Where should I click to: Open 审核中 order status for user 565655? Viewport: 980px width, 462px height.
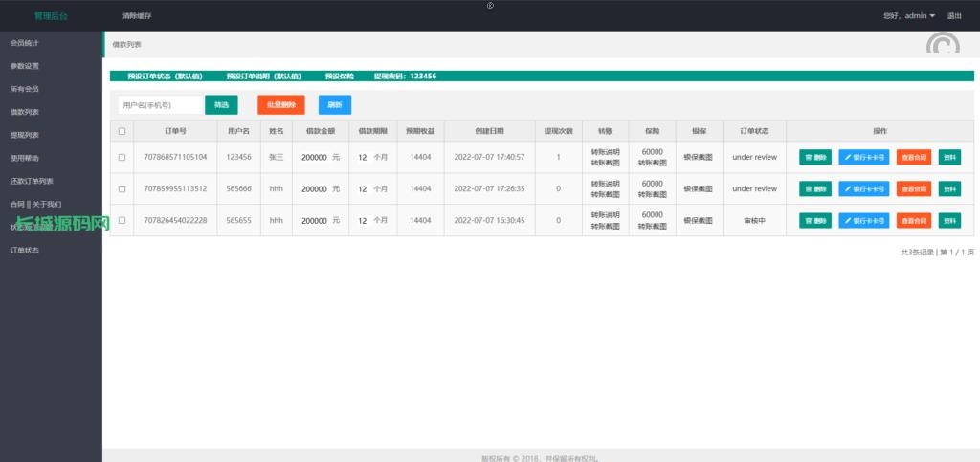click(x=754, y=220)
